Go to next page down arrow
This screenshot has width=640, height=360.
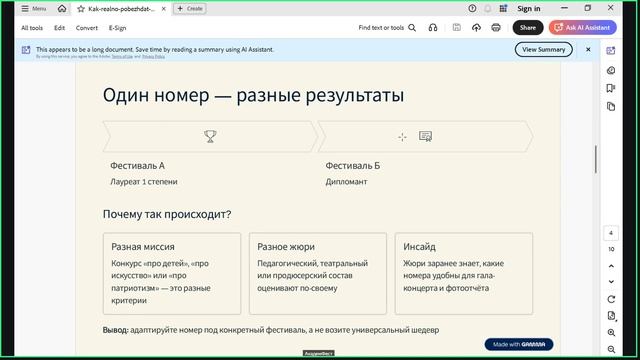click(x=611, y=282)
